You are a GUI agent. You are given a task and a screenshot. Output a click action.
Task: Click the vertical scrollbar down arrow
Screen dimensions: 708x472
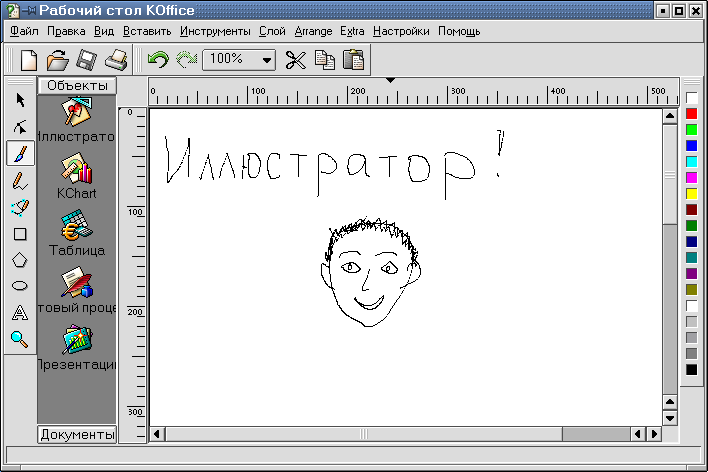click(669, 418)
